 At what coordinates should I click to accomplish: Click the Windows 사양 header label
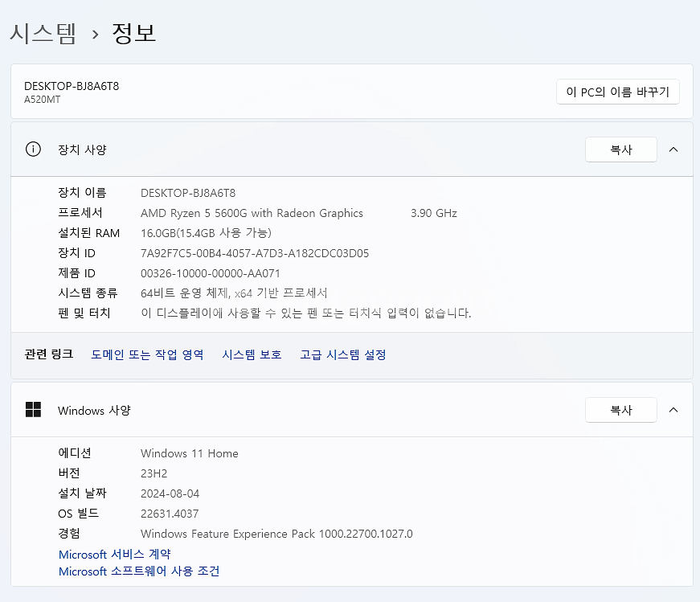pos(94,410)
